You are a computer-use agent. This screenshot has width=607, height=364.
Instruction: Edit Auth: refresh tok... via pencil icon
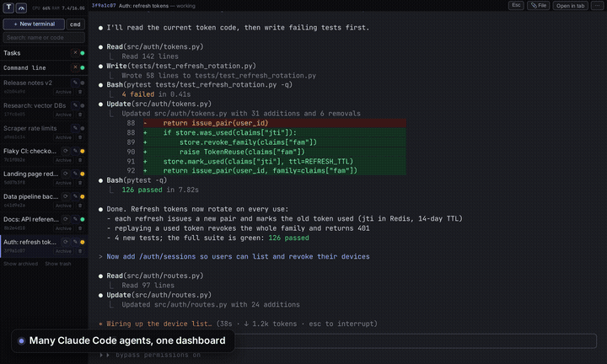pyautogui.click(x=75, y=242)
